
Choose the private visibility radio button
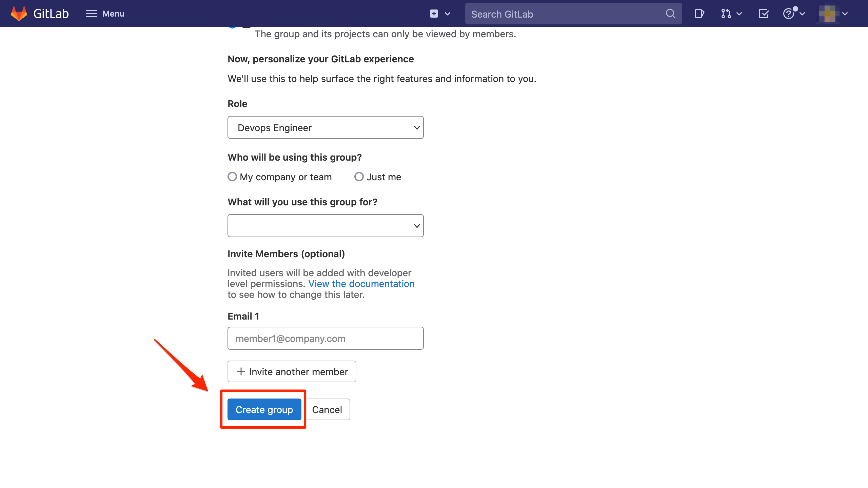click(233, 26)
